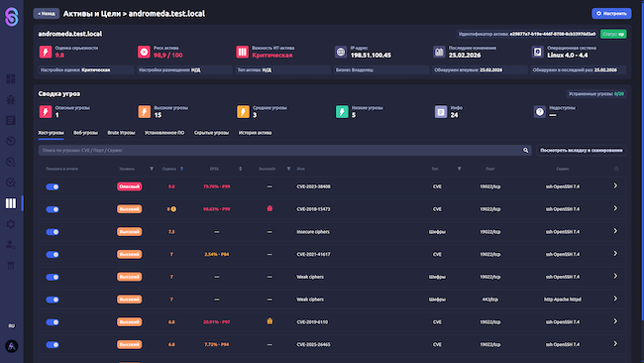Open the trash icon in the sidebar
The height and width of the screenshot is (363, 644).
11,266
